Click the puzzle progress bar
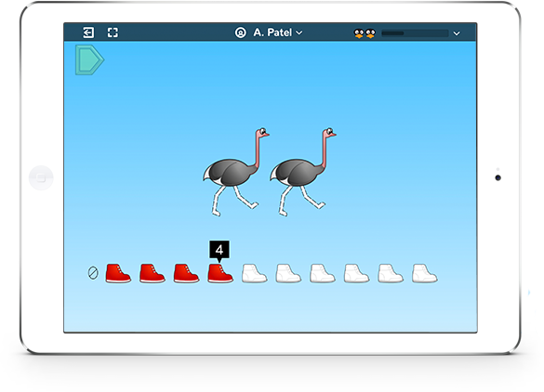Screen dimensions: 544x392 pos(415,33)
